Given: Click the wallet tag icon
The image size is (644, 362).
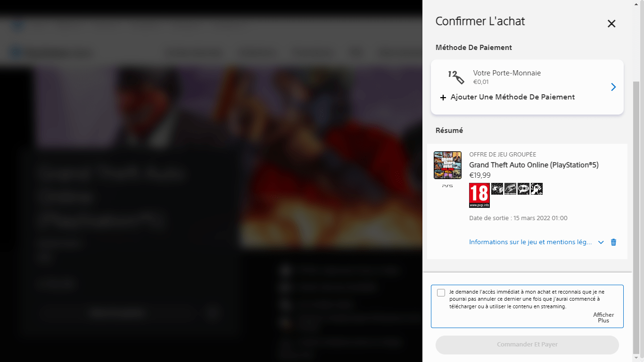Looking at the screenshot, I should [456, 77].
